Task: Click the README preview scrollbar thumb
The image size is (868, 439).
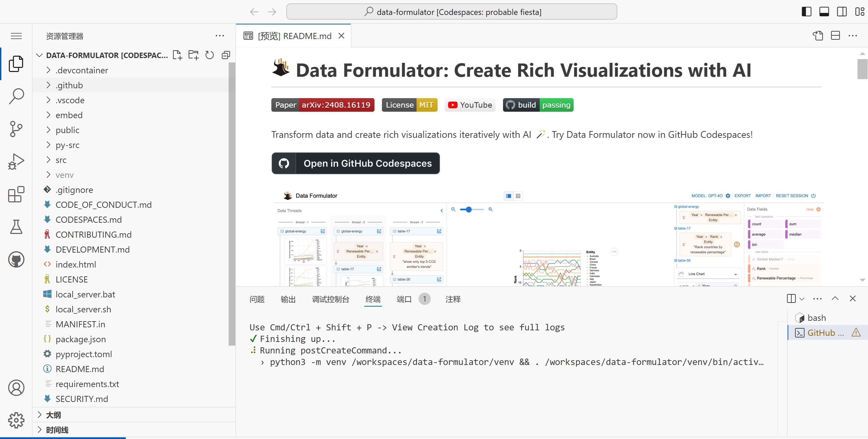Action: [862, 69]
